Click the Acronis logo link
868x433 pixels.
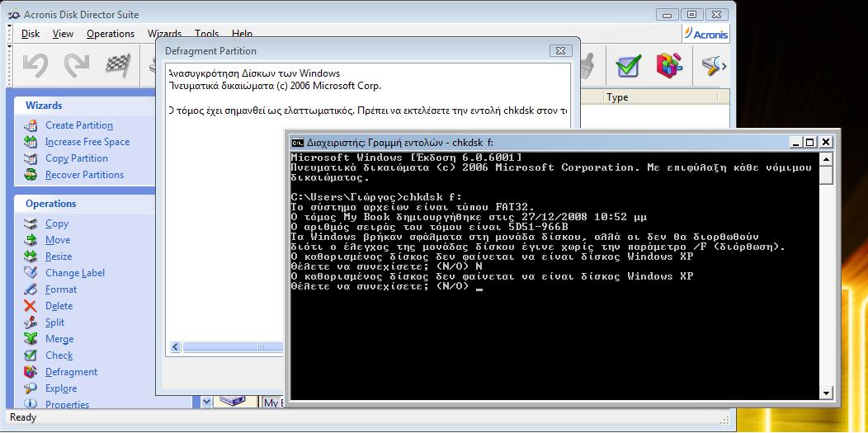[706, 35]
